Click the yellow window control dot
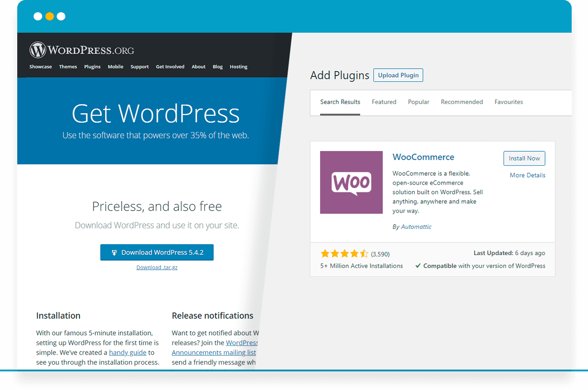Image resolution: width=588 pixels, height=390 pixels. 49,17
